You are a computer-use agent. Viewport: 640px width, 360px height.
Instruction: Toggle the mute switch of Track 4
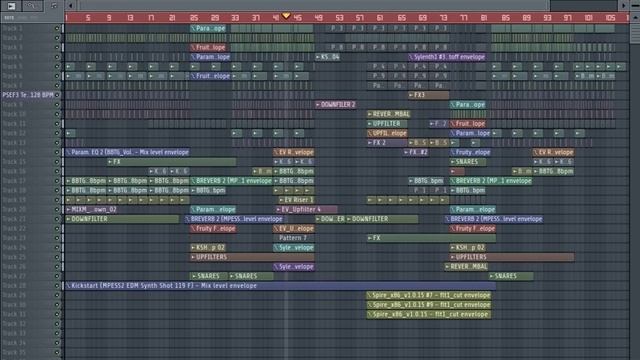(57, 57)
